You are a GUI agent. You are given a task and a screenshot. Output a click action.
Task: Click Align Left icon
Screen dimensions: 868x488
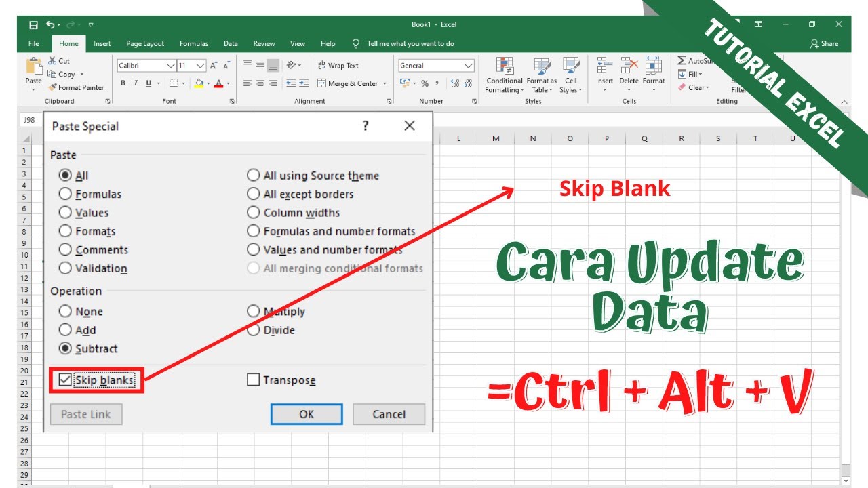(248, 83)
